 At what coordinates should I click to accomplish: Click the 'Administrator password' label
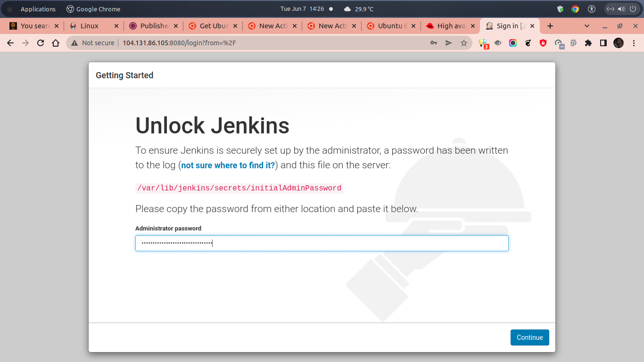(x=168, y=229)
